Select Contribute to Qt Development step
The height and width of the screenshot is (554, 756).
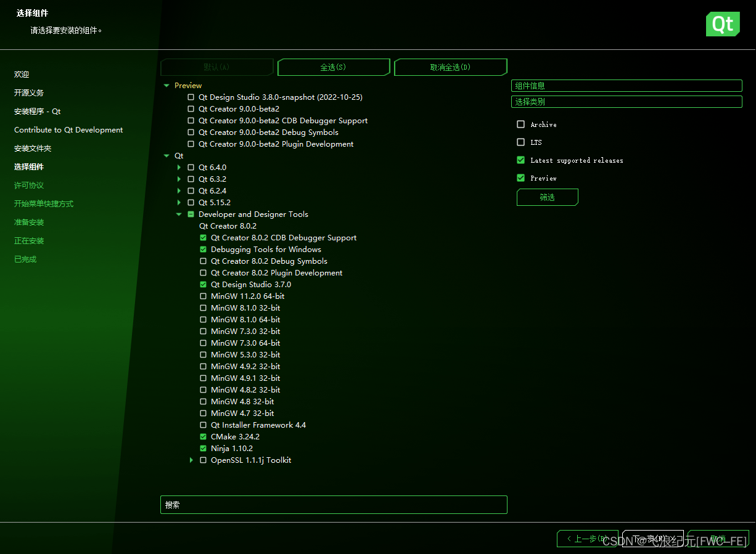click(x=68, y=130)
